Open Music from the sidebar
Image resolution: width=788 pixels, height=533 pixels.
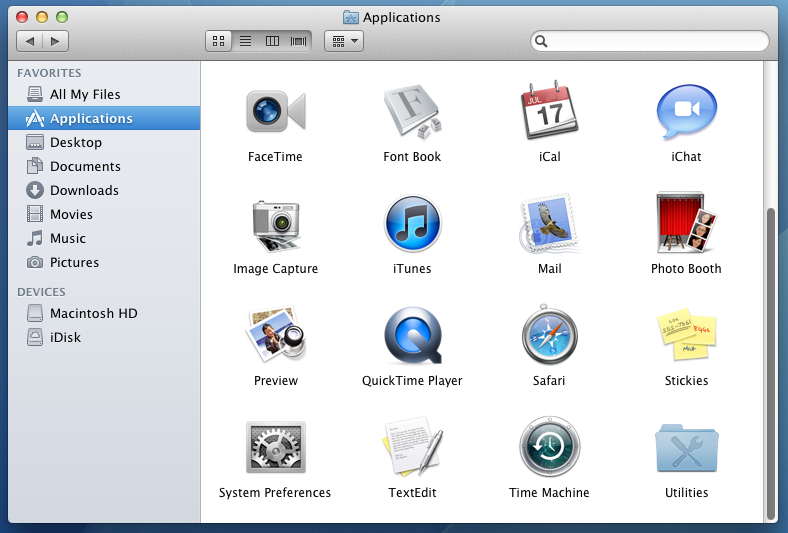pos(104,239)
